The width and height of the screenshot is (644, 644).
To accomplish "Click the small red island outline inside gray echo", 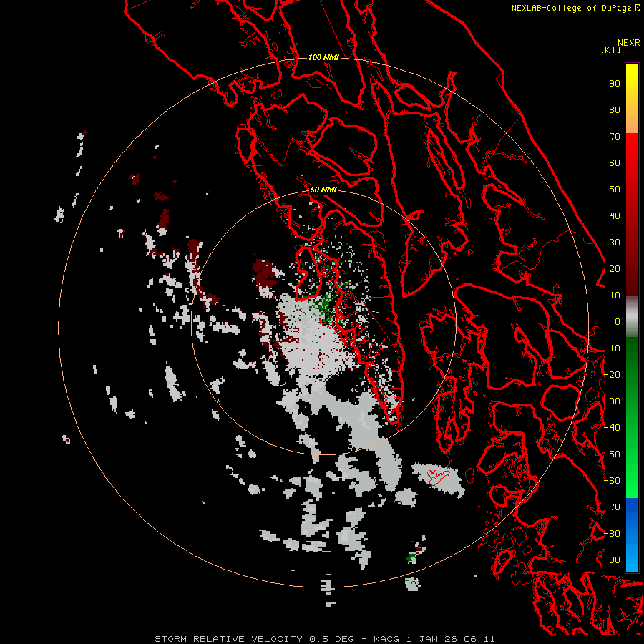I will coord(439,477).
